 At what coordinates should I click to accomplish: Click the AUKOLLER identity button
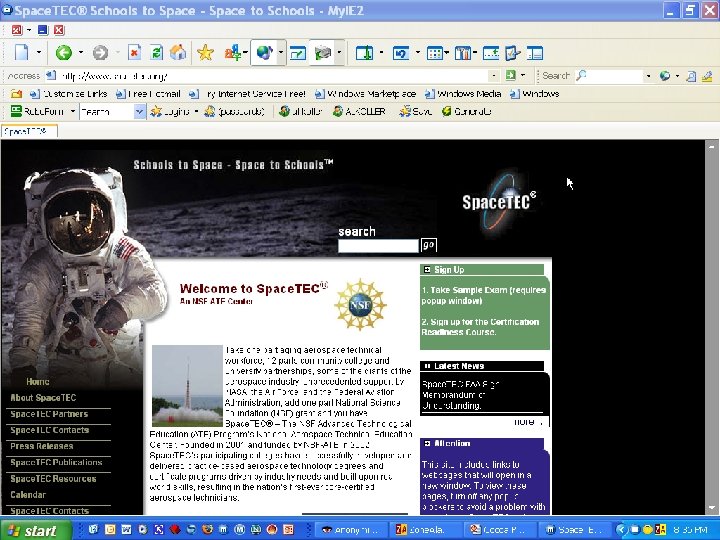click(x=360, y=111)
